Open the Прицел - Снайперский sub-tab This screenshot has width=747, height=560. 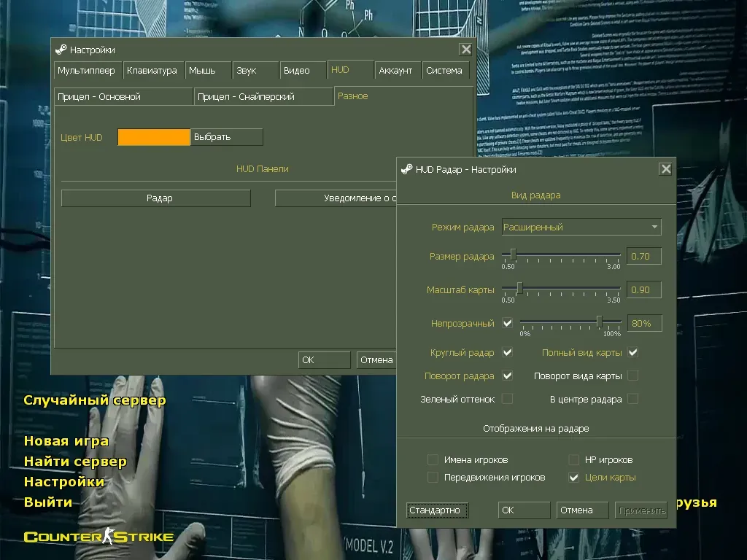(x=263, y=97)
